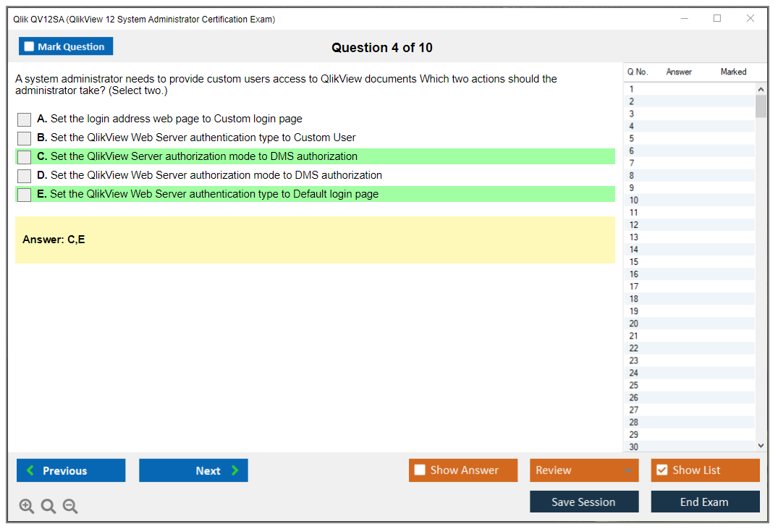The image size is (778, 532).
Task: Click the End Exam button
Action: coord(705,502)
